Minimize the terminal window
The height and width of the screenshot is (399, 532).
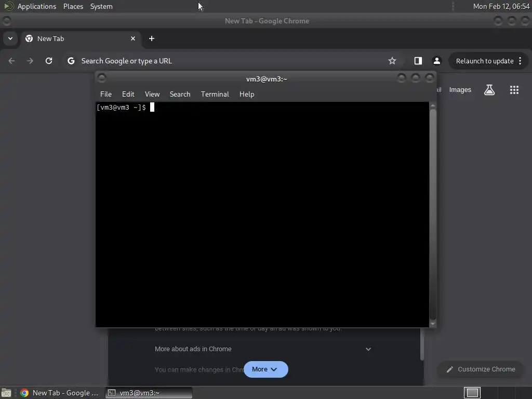(402, 78)
